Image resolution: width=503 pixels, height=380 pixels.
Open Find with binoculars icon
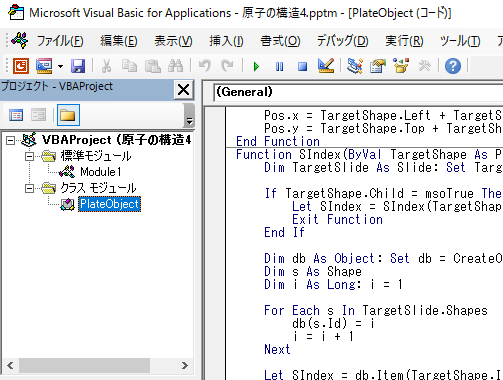point(175,66)
